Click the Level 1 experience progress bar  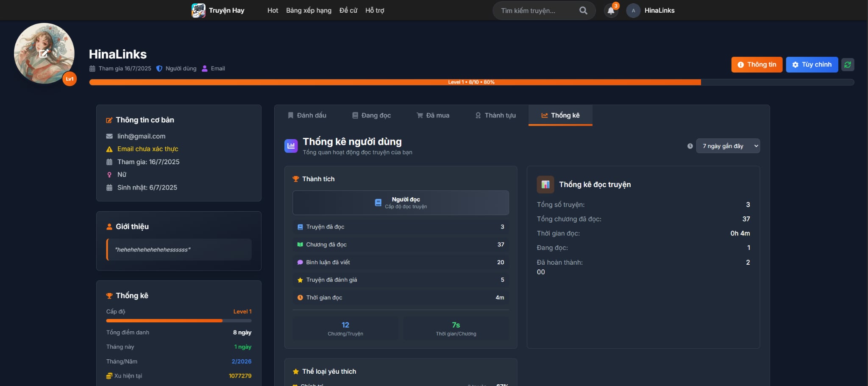click(x=471, y=82)
